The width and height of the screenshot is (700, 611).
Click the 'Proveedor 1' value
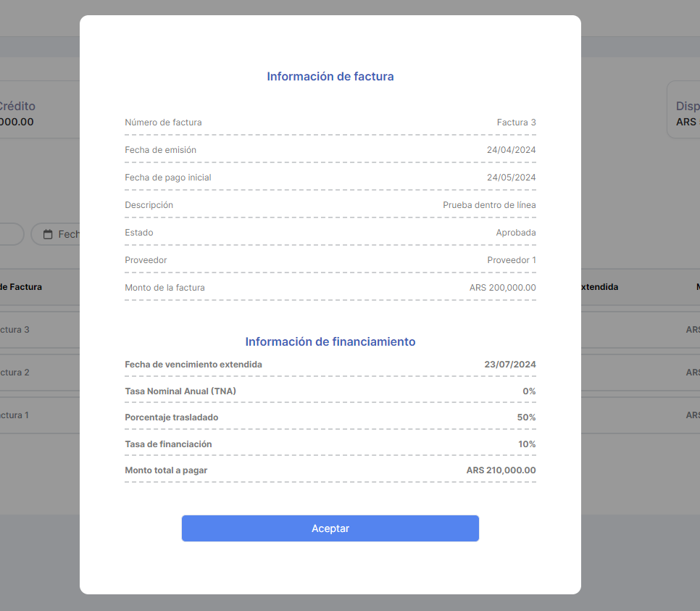point(511,260)
